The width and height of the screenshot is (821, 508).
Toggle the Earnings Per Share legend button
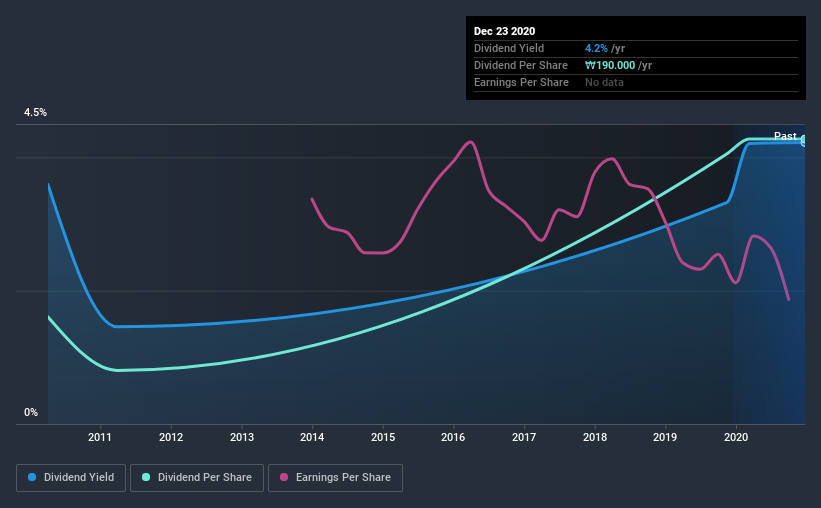click(335, 478)
